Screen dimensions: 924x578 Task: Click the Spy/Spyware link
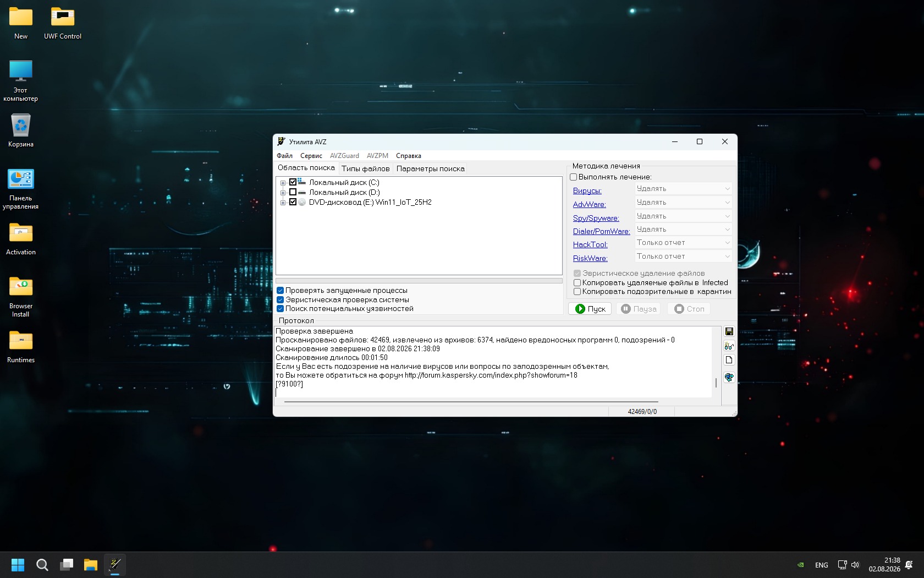point(596,219)
